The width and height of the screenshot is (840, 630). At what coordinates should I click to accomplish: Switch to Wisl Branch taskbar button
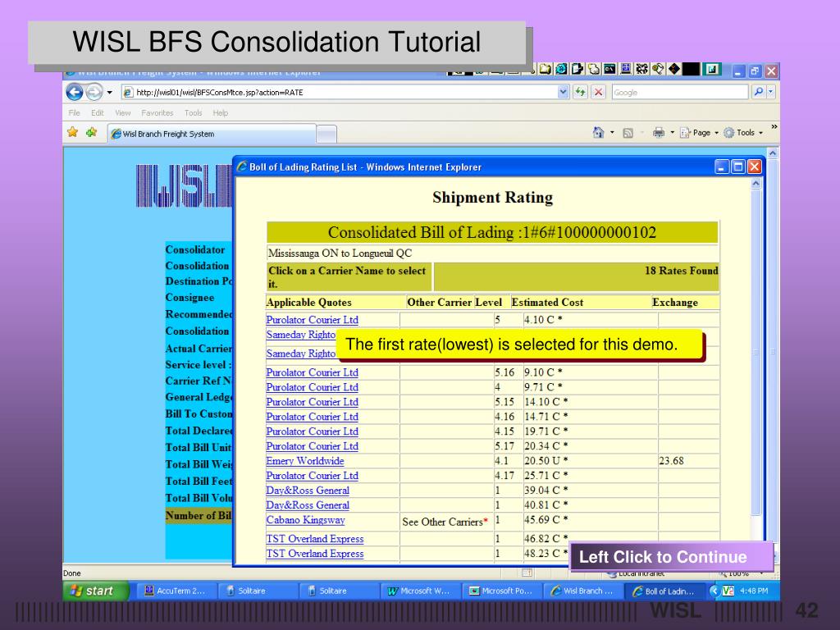[x=583, y=591]
